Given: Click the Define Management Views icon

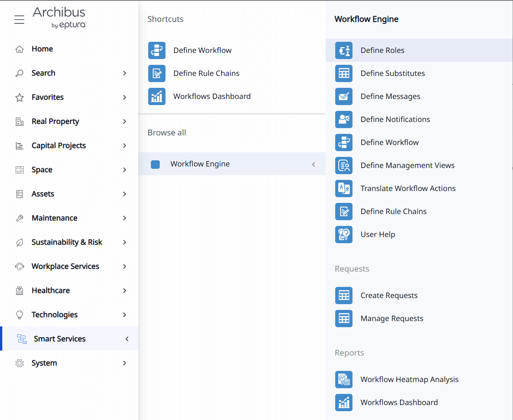Looking at the screenshot, I should (x=344, y=165).
